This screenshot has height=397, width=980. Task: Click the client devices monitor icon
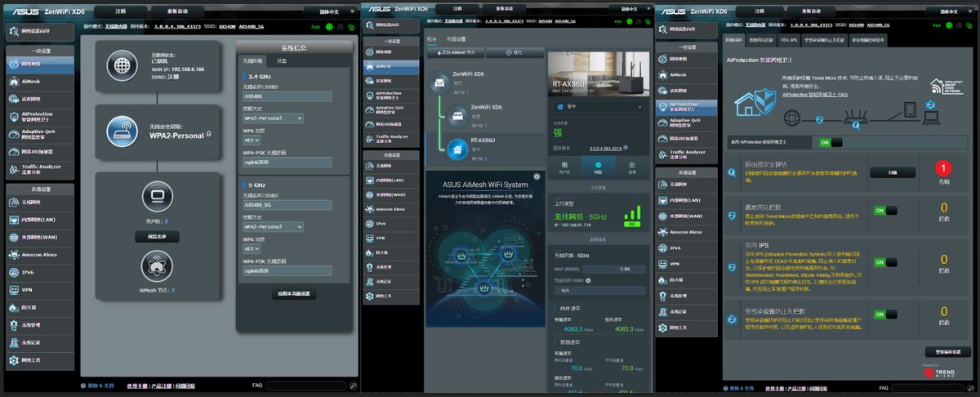point(157,197)
